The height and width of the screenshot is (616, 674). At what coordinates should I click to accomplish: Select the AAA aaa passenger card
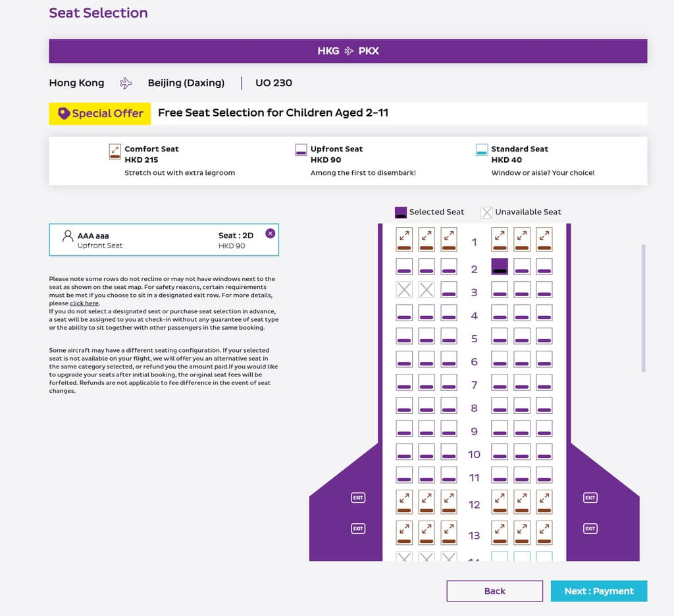[164, 240]
